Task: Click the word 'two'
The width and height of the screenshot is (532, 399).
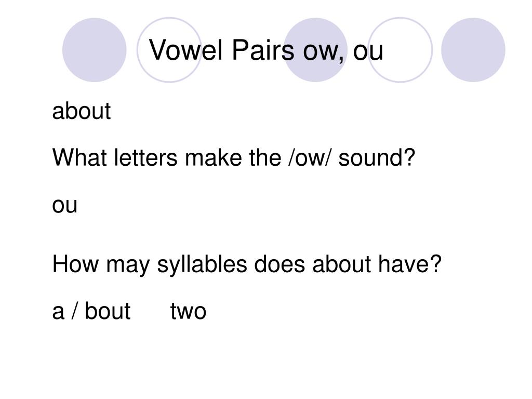Action: pyautogui.click(x=188, y=312)
